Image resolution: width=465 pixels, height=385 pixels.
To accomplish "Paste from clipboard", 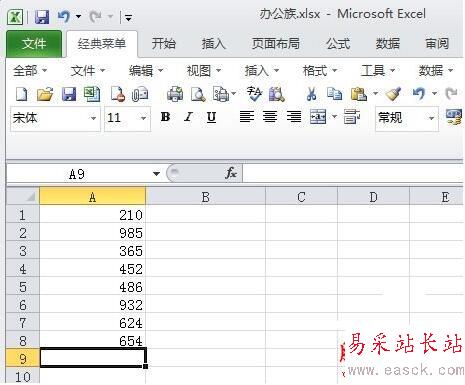I will pos(359,94).
